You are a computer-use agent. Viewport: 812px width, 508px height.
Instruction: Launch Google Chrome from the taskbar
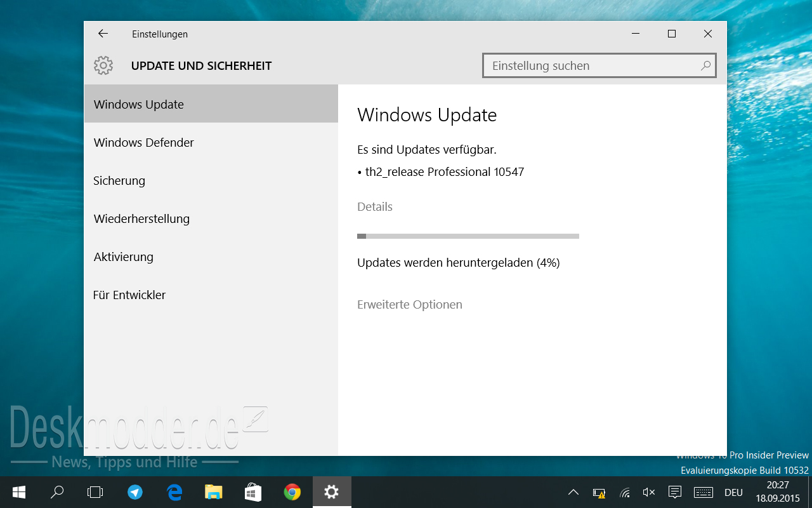click(292, 492)
